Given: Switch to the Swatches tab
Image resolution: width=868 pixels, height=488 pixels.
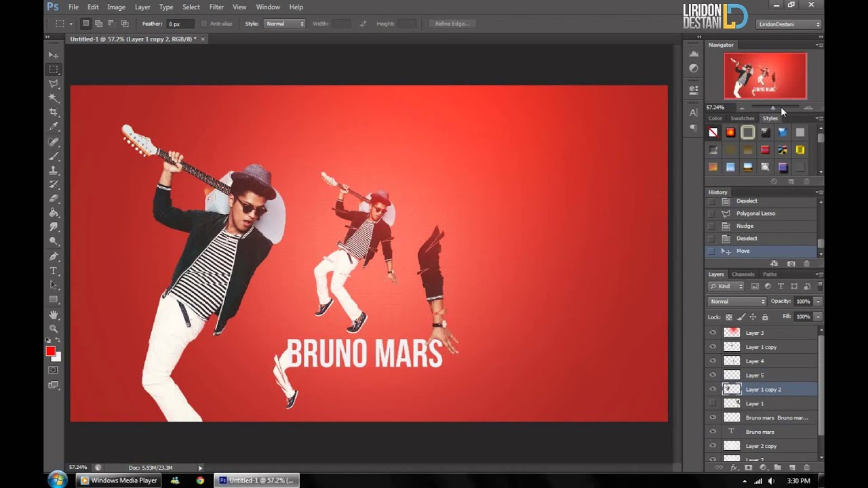Looking at the screenshot, I should [743, 118].
